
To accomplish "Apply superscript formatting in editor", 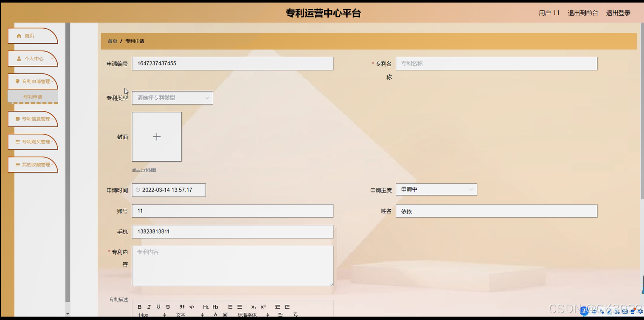I will [263, 307].
